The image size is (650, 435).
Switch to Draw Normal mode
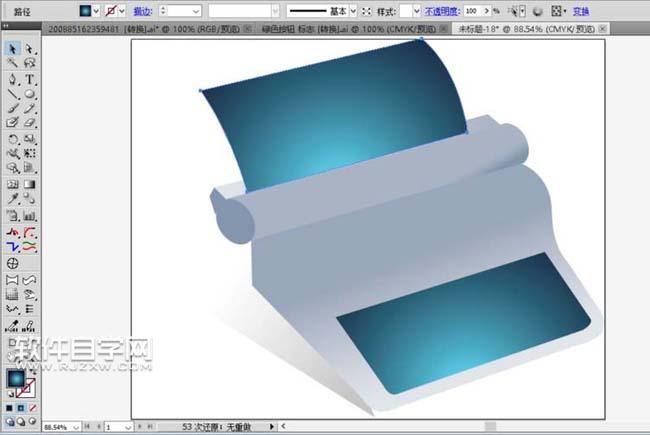(10, 422)
